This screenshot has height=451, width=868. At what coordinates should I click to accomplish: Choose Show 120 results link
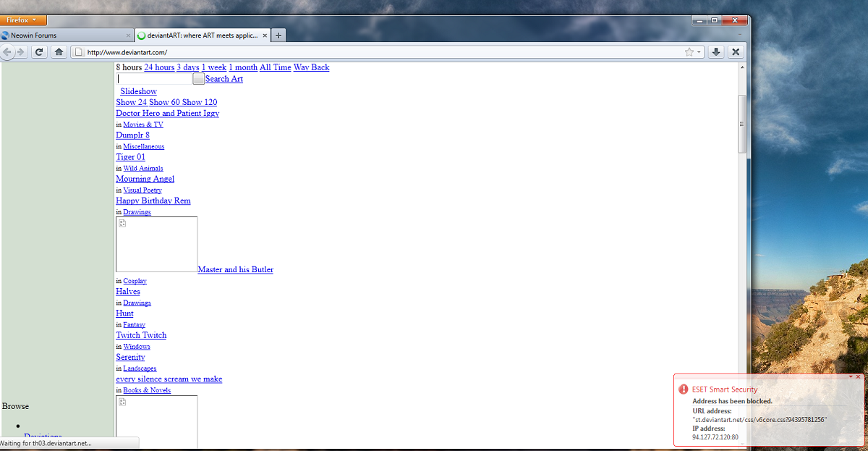pos(200,102)
